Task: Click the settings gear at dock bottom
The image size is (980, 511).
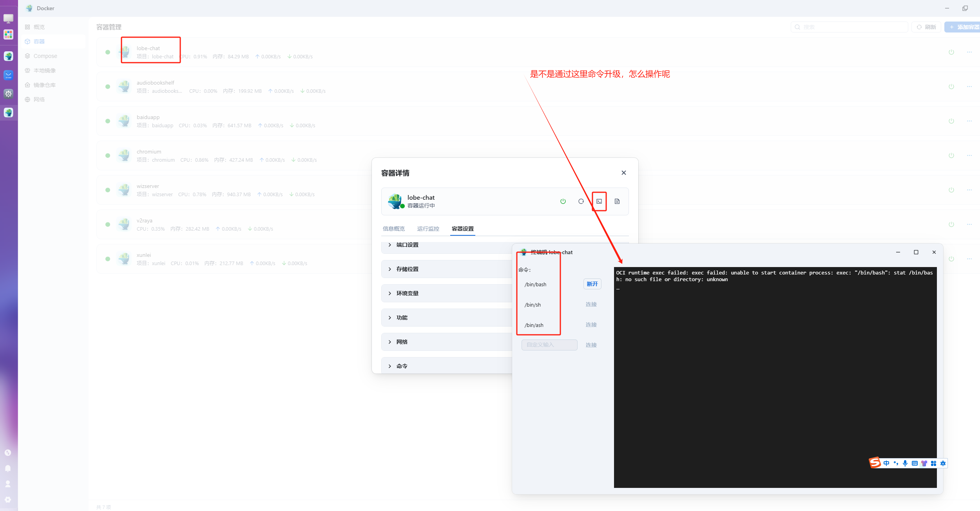Action: tap(8, 500)
